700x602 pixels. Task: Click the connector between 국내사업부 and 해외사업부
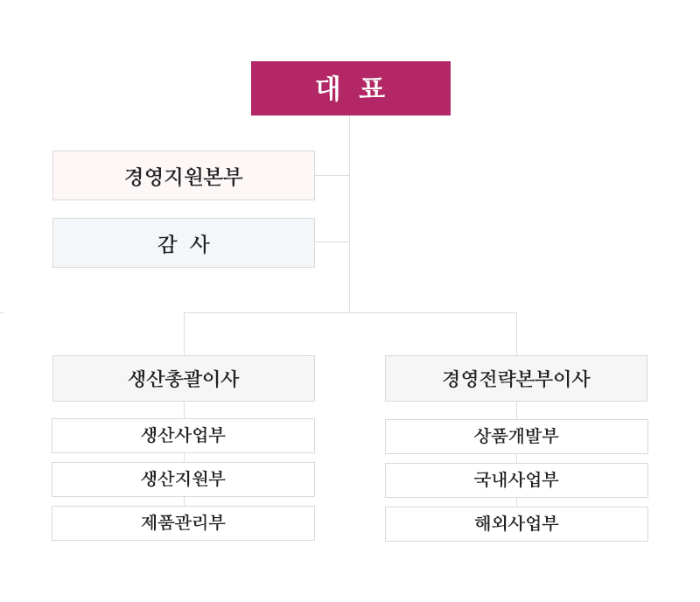tap(516, 502)
